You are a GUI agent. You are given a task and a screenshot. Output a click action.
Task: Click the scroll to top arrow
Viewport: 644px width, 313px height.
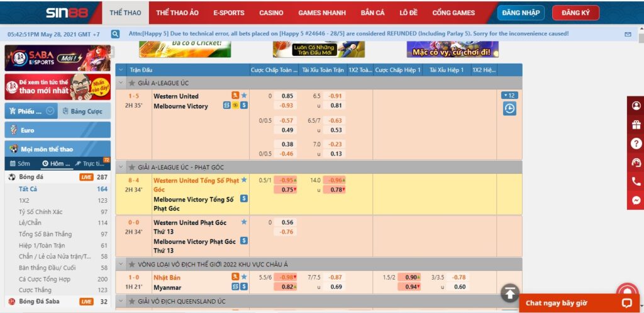510,293
